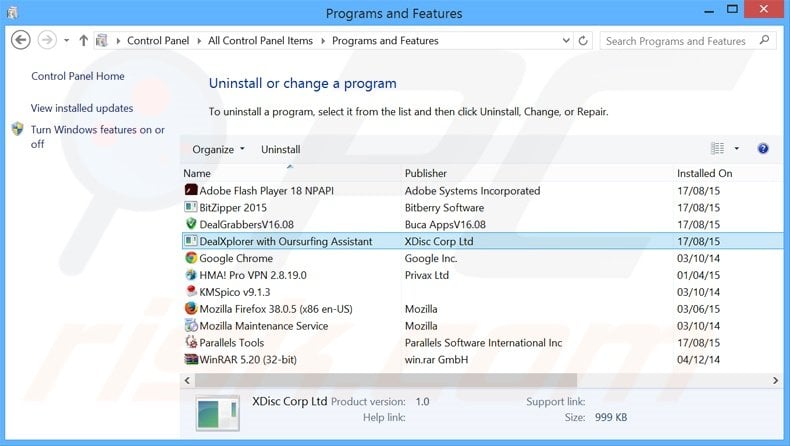The image size is (790, 446).
Task: Click the Adobe Flash Player icon
Action: click(191, 190)
